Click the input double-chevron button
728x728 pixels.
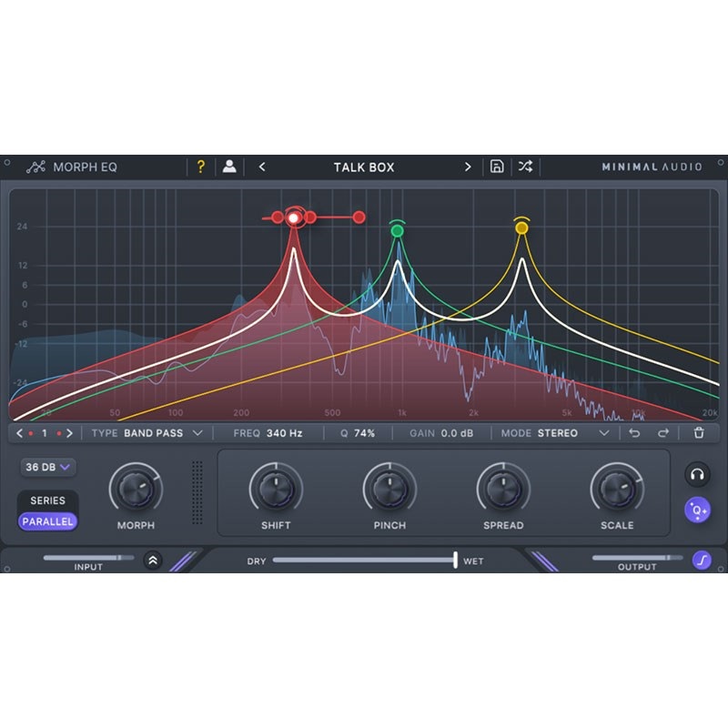pyautogui.click(x=153, y=560)
